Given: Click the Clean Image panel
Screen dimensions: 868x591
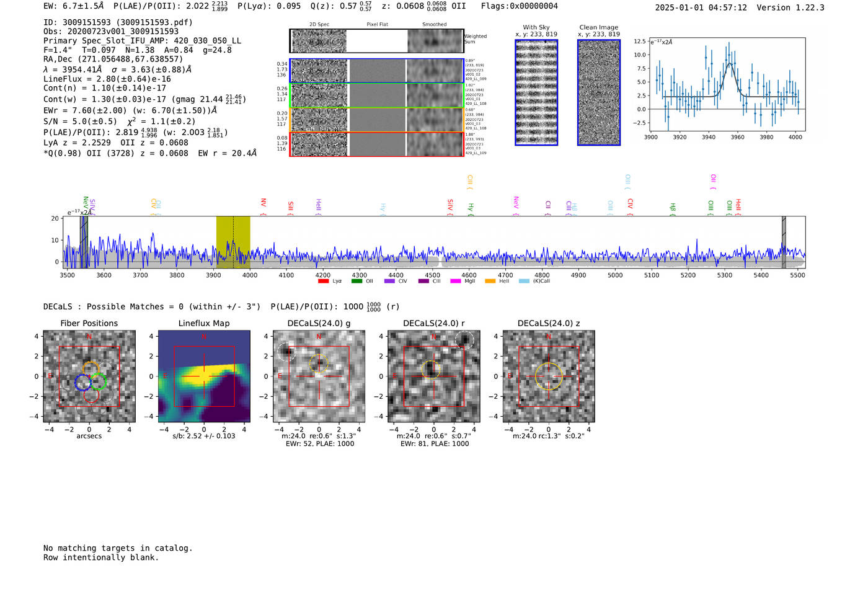Looking at the screenshot, I should point(599,92).
